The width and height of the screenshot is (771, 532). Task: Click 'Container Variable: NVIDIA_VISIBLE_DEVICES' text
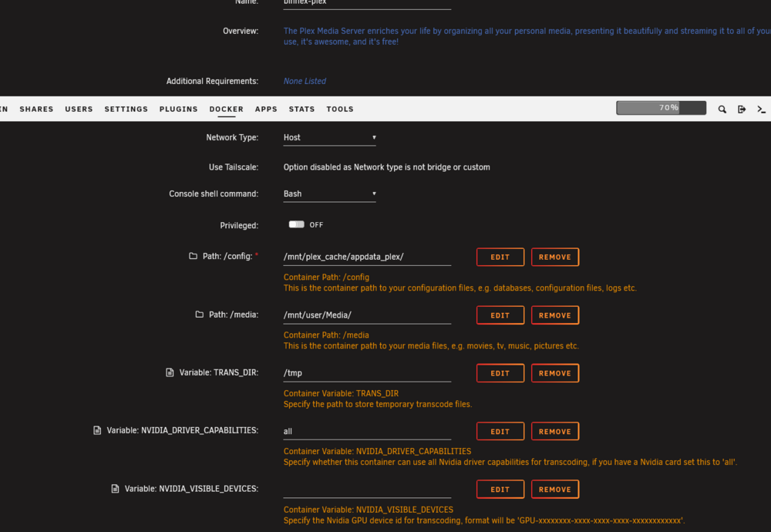click(x=369, y=510)
